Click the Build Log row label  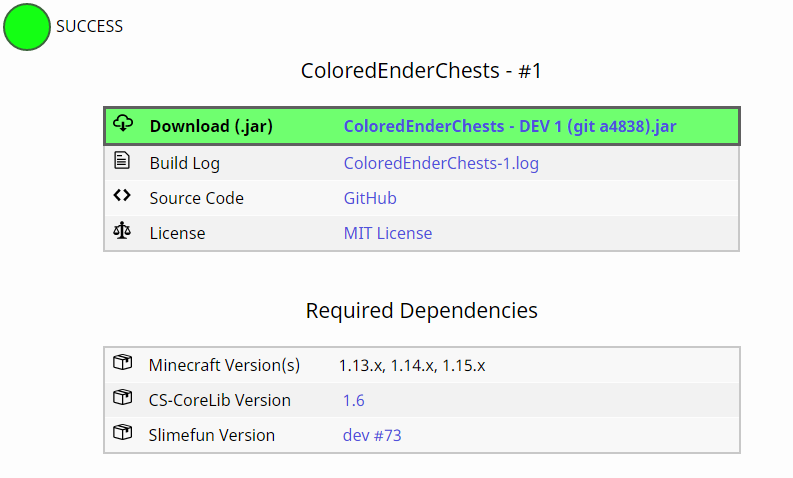click(185, 163)
